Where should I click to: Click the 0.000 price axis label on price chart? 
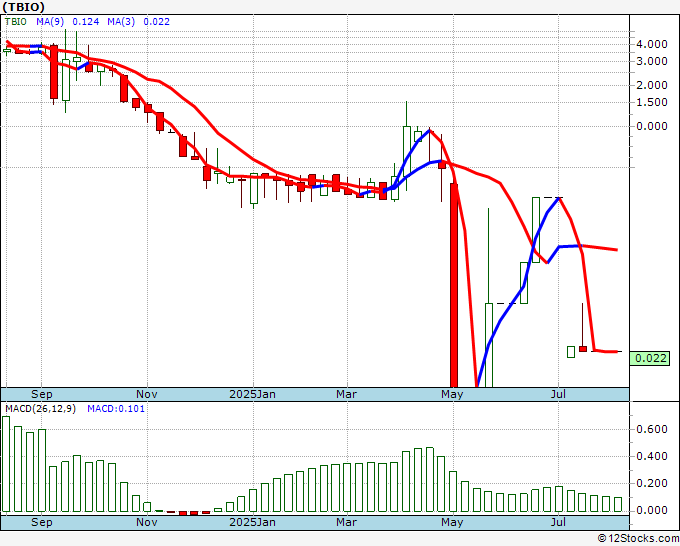(x=651, y=126)
